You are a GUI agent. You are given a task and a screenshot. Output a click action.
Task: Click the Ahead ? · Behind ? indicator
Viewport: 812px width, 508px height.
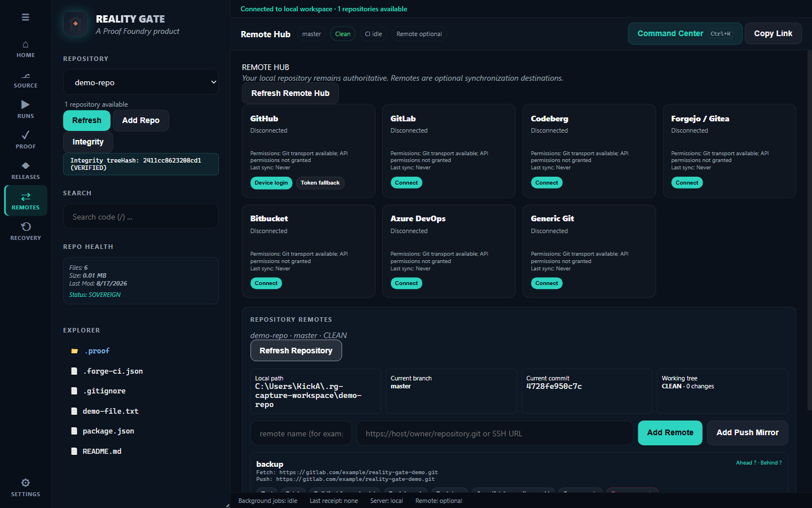click(758, 463)
